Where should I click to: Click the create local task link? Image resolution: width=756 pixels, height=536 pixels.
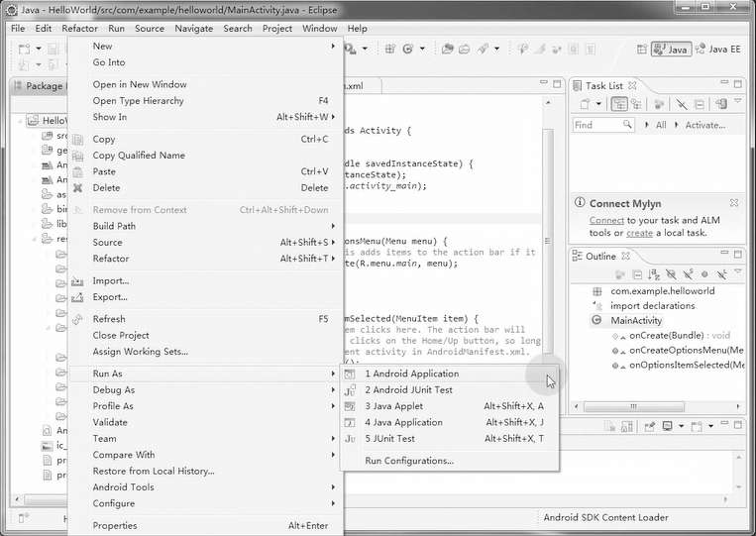tap(639, 233)
